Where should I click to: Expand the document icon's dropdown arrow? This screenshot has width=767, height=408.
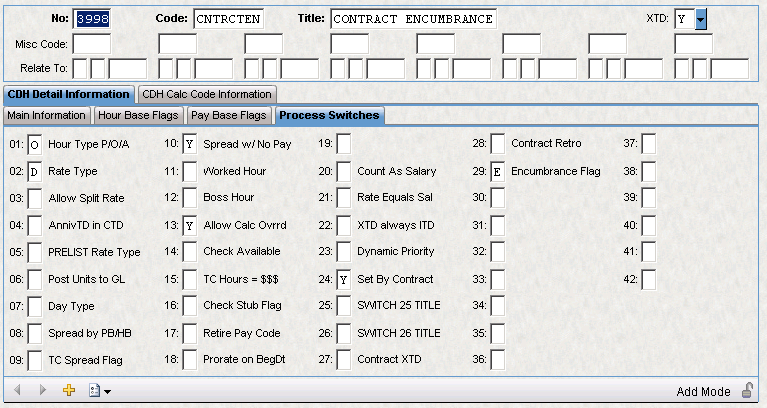click(x=107, y=392)
